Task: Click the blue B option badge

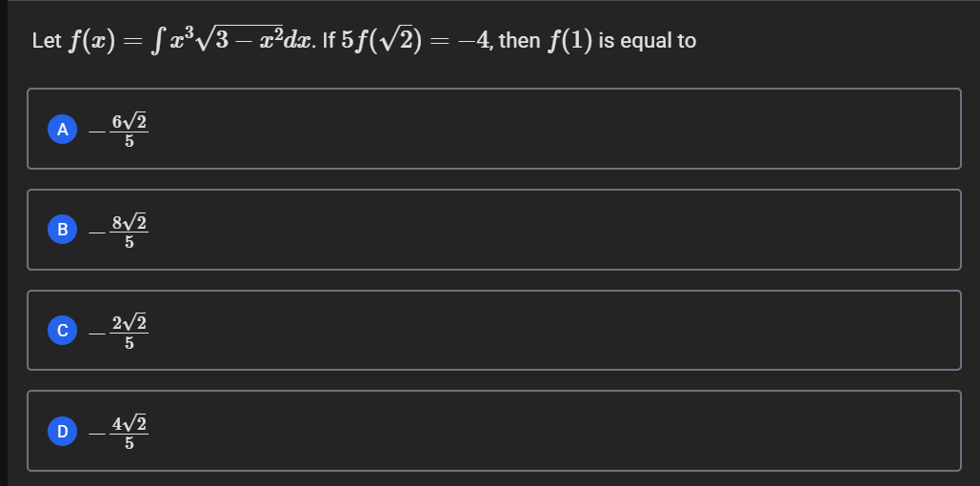Action: click(x=62, y=231)
